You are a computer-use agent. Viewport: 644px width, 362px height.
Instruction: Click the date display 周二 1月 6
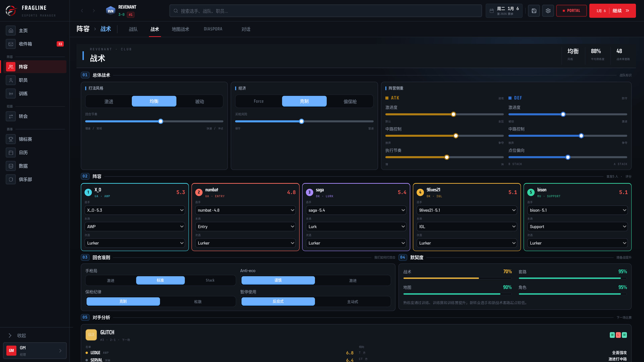[x=507, y=9]
